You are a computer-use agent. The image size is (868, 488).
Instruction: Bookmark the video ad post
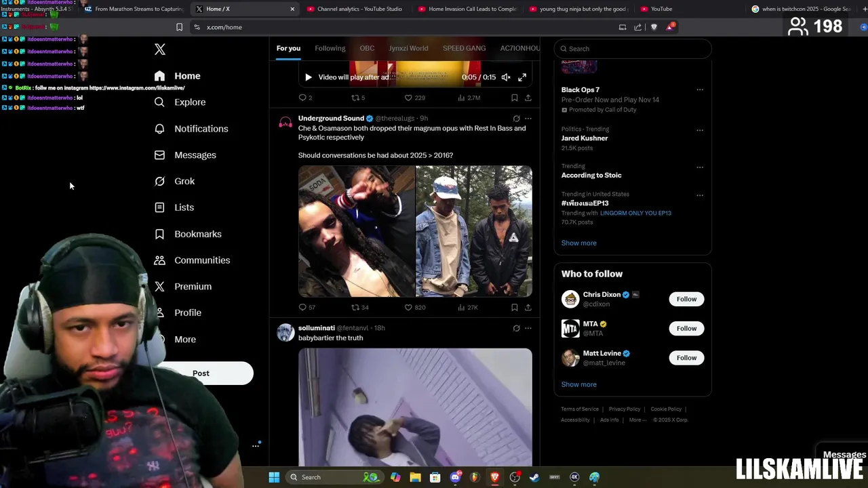point(515,98)
